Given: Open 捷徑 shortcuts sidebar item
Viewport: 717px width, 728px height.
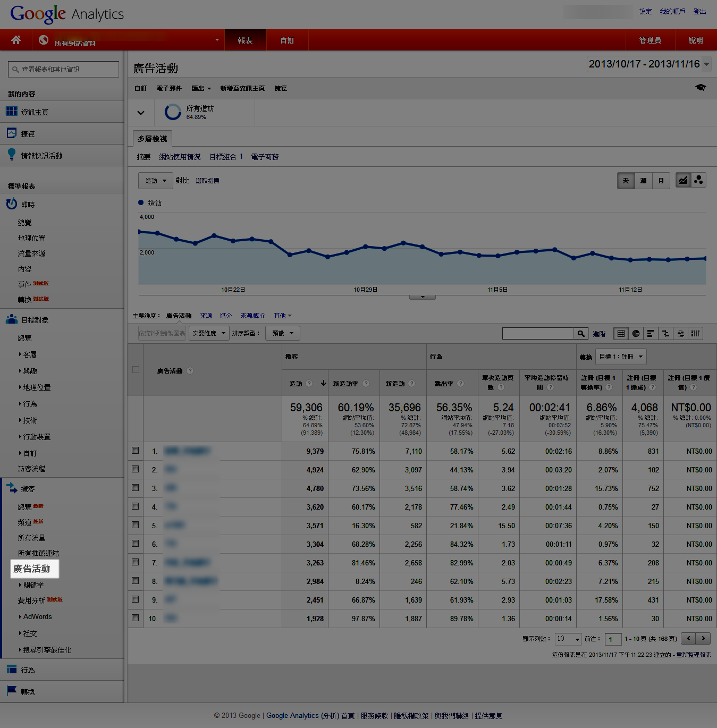Looking at the screenshot, I should pos(62,133).
